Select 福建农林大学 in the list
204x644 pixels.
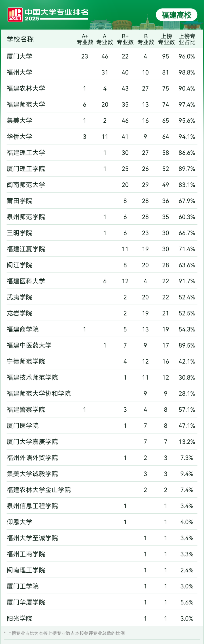tap(26, 89)
